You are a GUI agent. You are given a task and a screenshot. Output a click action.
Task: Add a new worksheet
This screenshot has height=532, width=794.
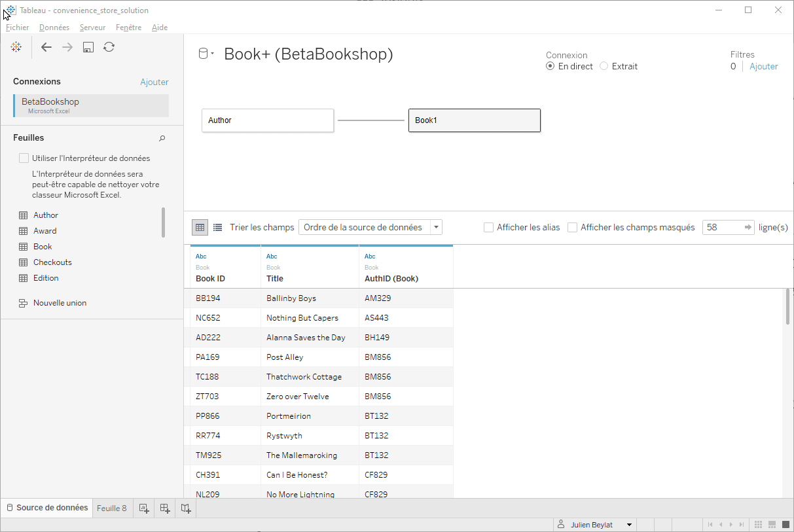(x=144, y=508)
